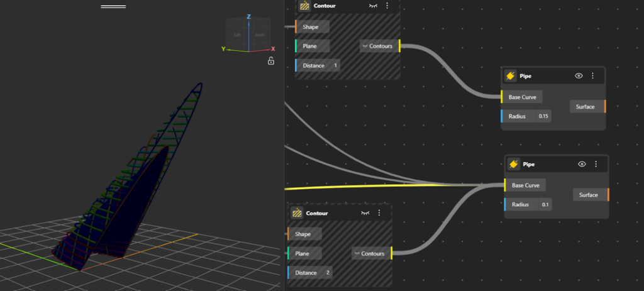Show the preview of the Distance 2 Contour node
Viewport: 644px width, 291px height.
point(364,213)
